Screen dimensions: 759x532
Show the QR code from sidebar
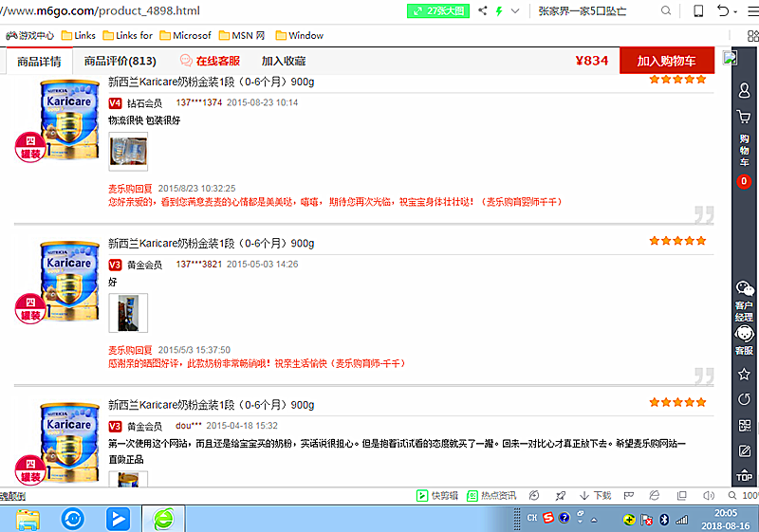tap(745, 426)
